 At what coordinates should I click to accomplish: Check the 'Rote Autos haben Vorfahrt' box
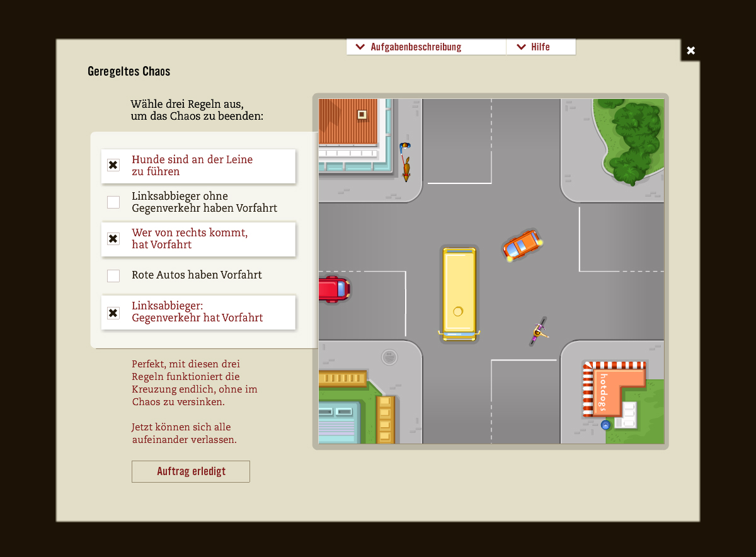pyautogui.click(x=113, y=275)
